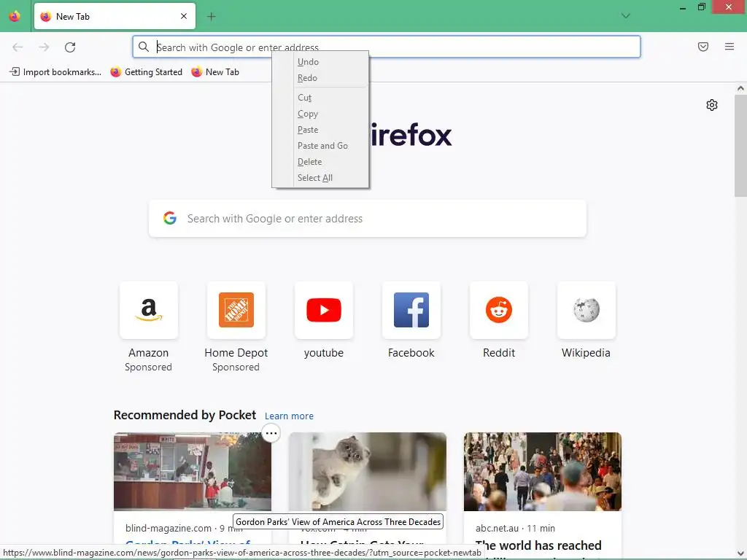This screenshot has width=747, height=560.
Task: Choose Cut from the context menu
Action: (x=320, y=98)
